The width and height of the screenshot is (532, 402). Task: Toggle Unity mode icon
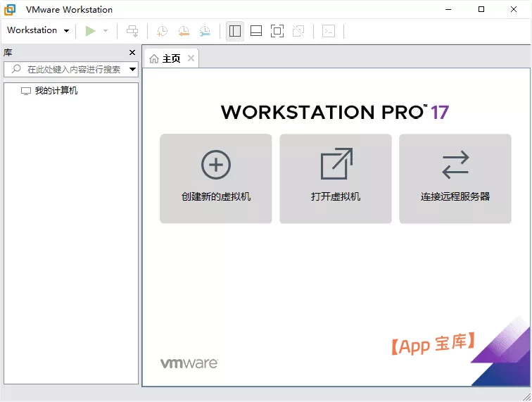298,31
